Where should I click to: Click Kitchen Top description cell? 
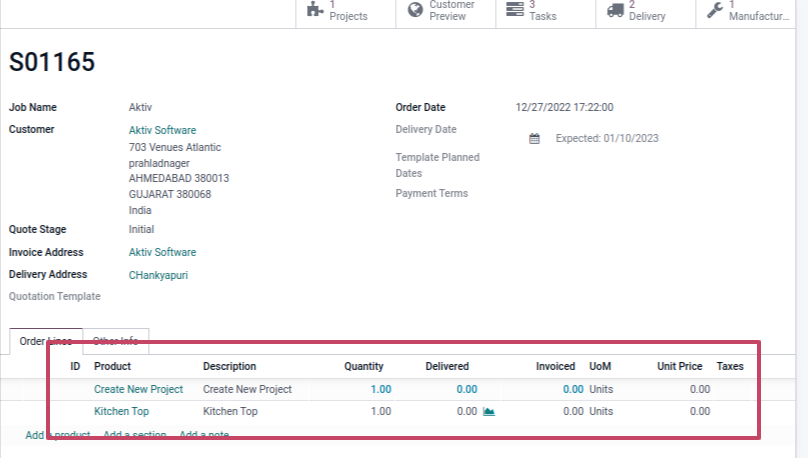(230, 412)
